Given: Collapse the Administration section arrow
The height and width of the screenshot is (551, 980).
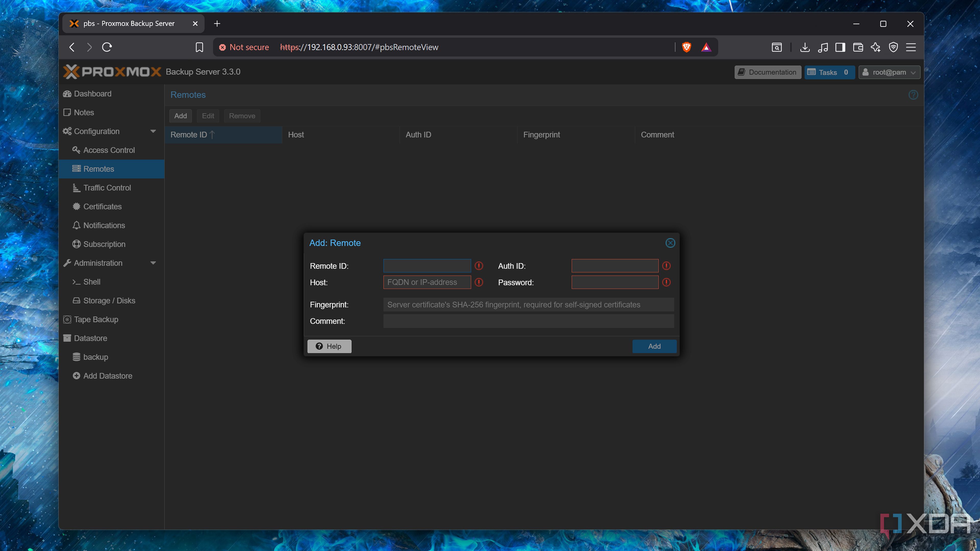Looking at the screenshot, I should coord(153,263).
